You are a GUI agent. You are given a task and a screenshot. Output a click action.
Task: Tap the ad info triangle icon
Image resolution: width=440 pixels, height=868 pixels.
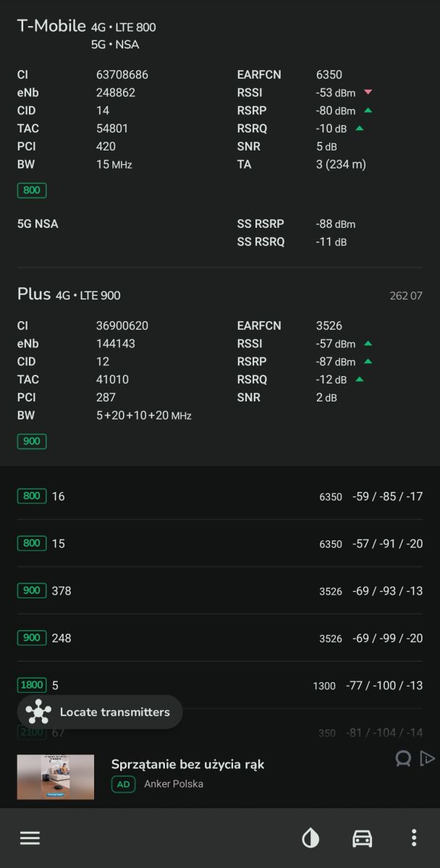click(x=428, y=758)
